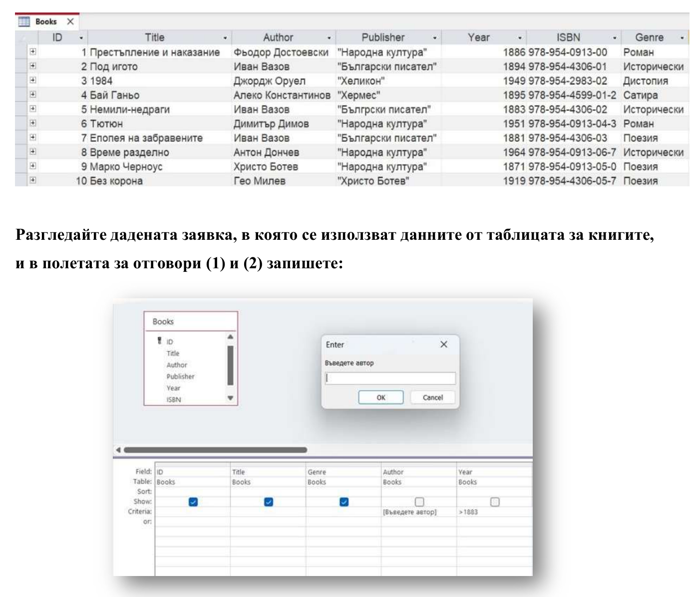Image resolution: width=700 pixels, height=597 pixels.
Task: Open the ISBN column filter dropdown
Action: [615, 38]
